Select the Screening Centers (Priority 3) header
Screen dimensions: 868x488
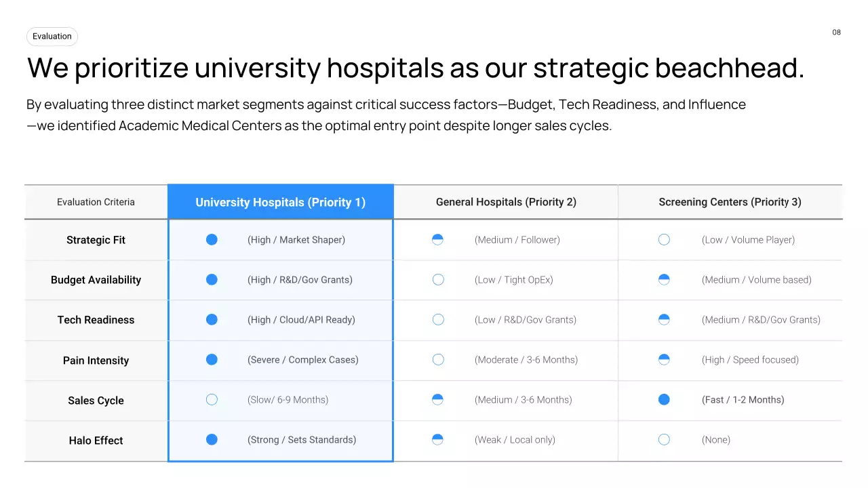(x=730, y=202)
